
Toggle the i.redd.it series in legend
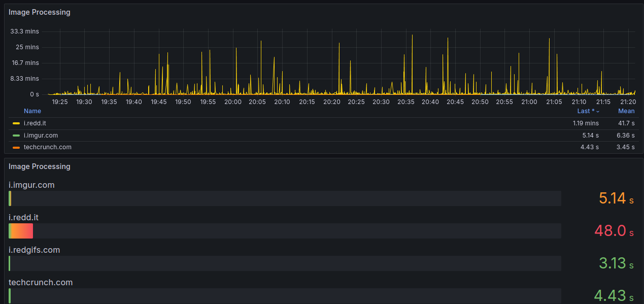click(35, 123)
